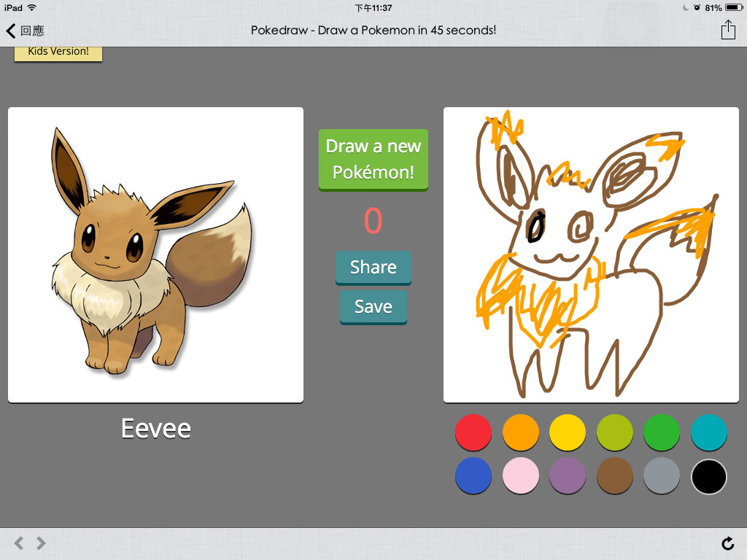Click the Kids Version! button
747x560 pixels.
[x=58, y=53]
